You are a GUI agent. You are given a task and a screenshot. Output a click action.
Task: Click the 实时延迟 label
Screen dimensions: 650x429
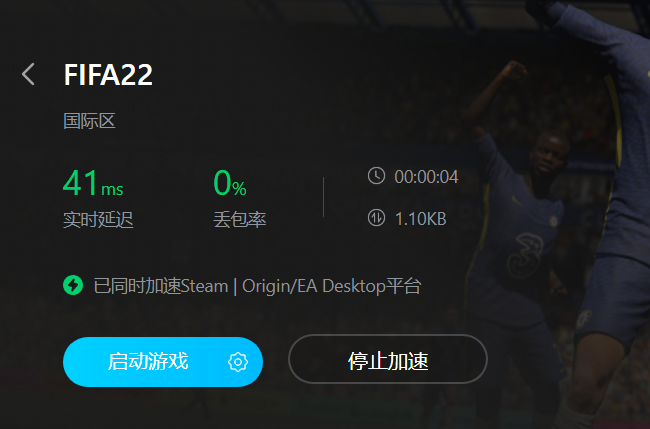tap(98, 219)
